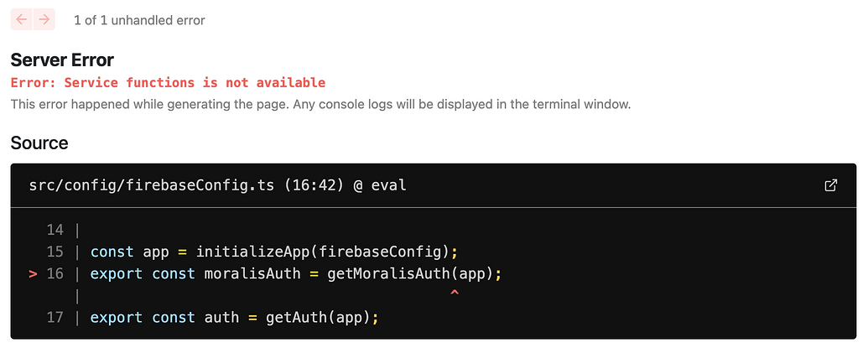Select the red "Service functions is not available" message
The height and width of the screenshot is (353, 868).
(195, 83)
